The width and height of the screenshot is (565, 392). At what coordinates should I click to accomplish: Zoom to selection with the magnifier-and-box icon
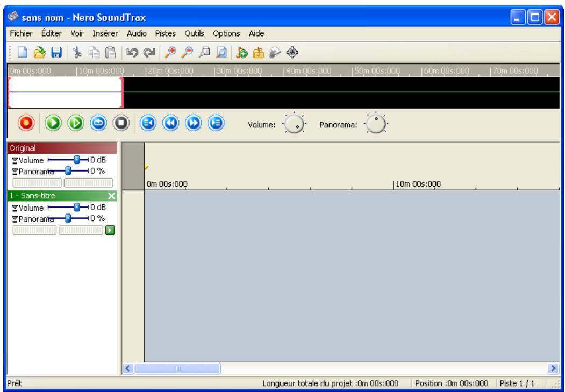204,53
